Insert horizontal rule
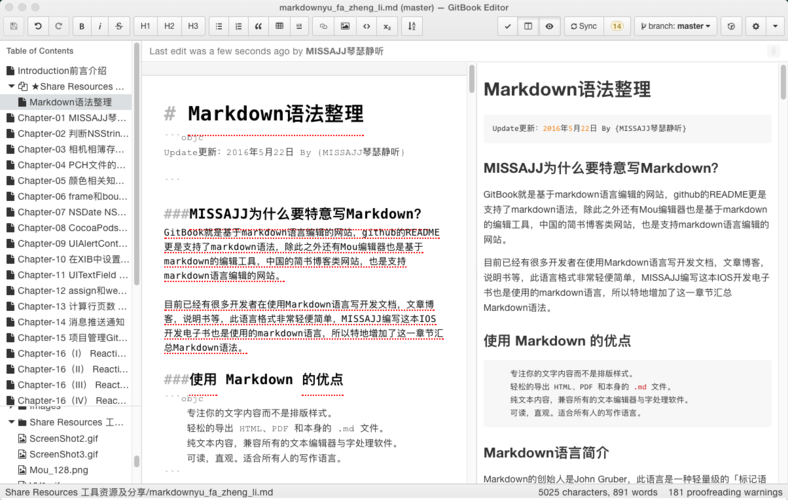Screen dimensions: 788x500 (299, 26)
